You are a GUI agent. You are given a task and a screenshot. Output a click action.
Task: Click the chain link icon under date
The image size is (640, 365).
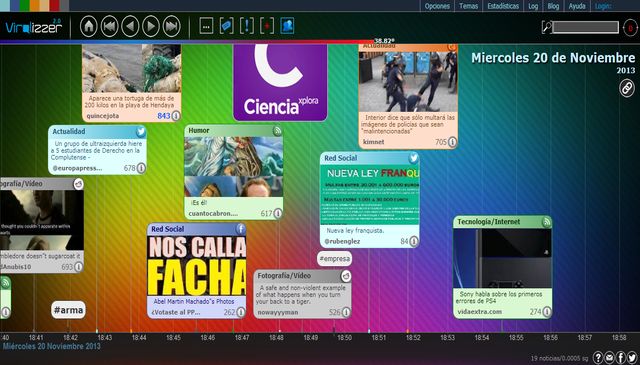coord(627,88)
